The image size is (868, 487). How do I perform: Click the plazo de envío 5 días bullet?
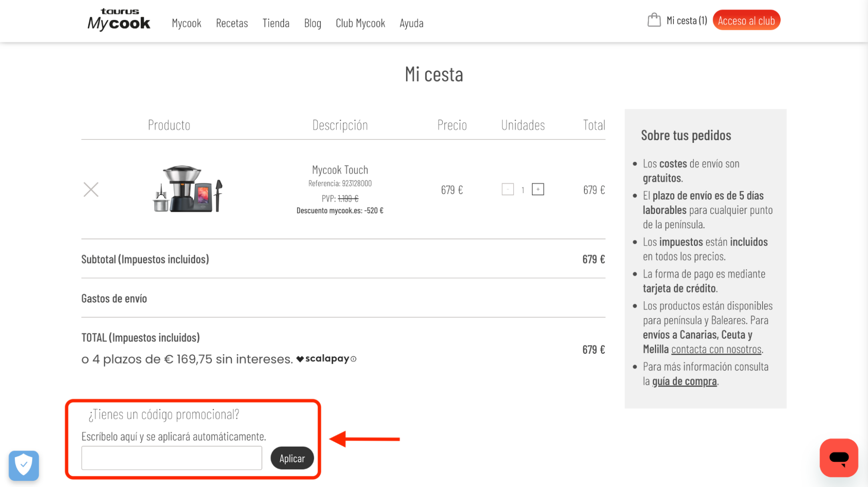(x=708, y=210)
